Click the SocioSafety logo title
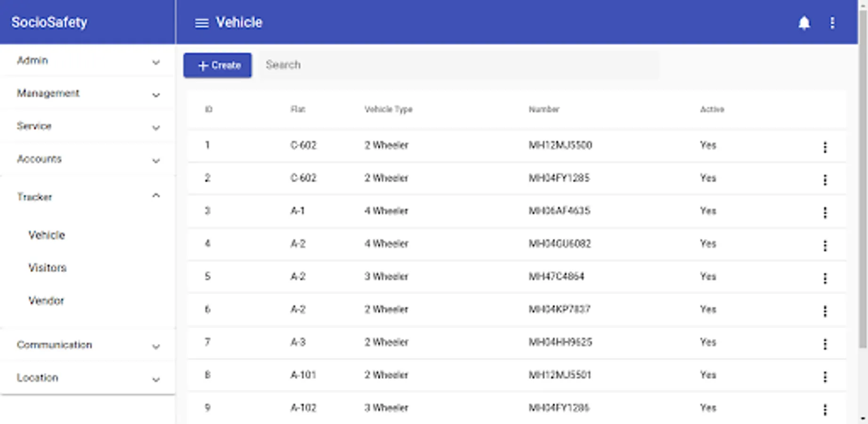Screen dimensions: 868x424 coord(49,22)
